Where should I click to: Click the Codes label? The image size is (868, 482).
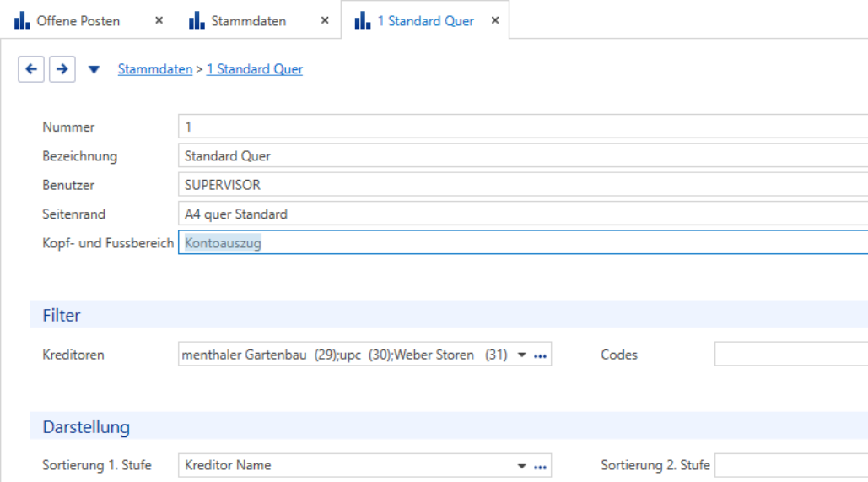point(619,355)
